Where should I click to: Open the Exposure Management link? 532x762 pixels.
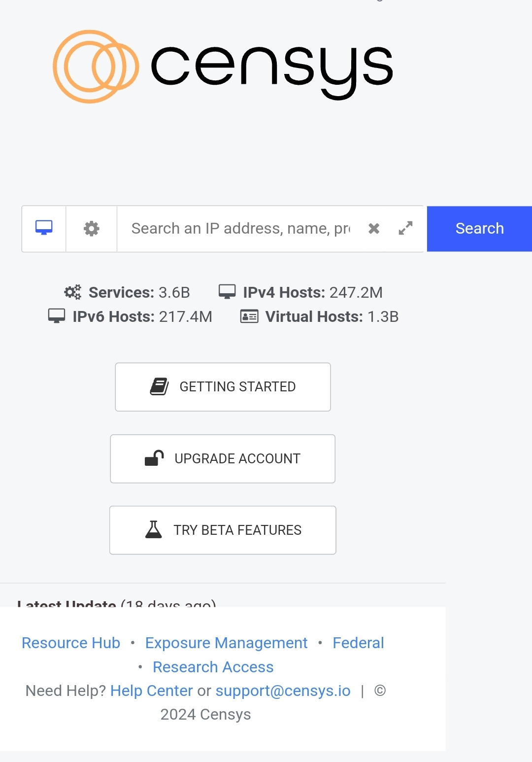226,643
